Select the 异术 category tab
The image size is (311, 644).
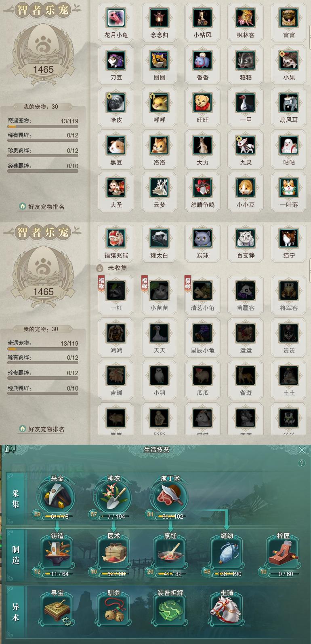point(15,612)
